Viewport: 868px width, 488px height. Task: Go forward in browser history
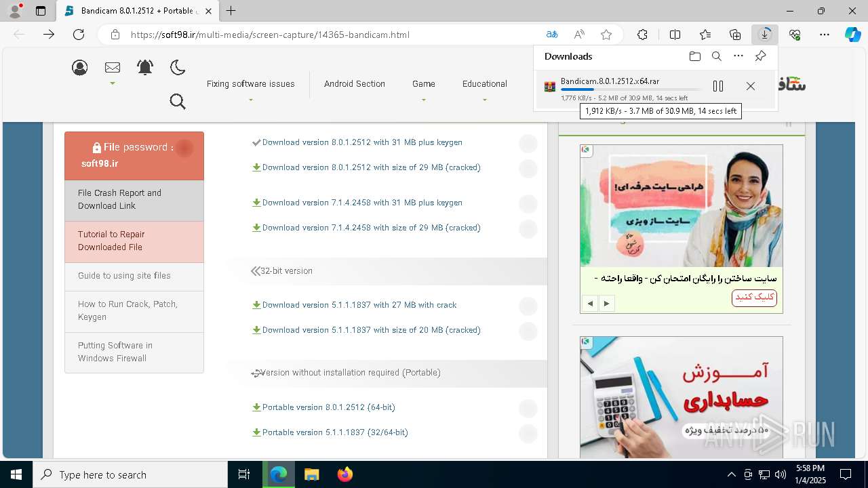click(x=49, y=35)
